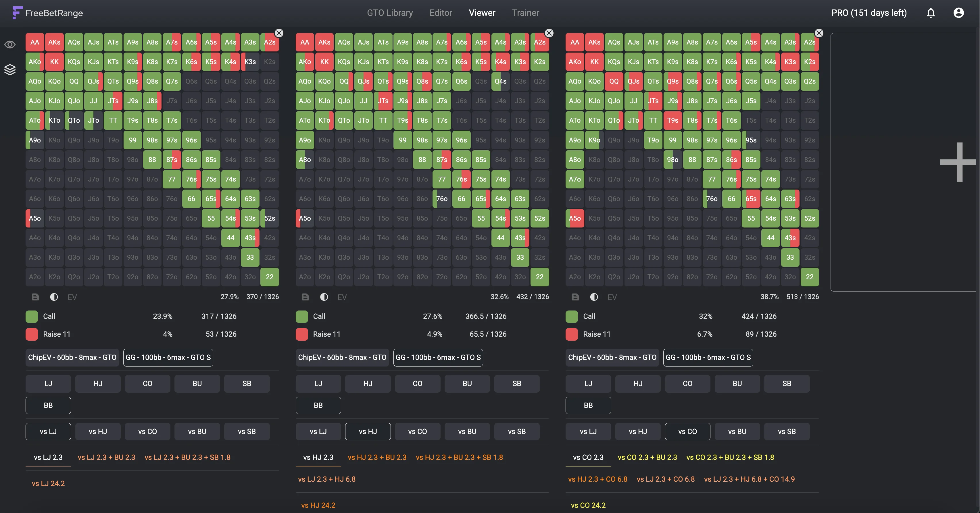Toggle contrast half-circle icon under second grid

pos(324,297)
